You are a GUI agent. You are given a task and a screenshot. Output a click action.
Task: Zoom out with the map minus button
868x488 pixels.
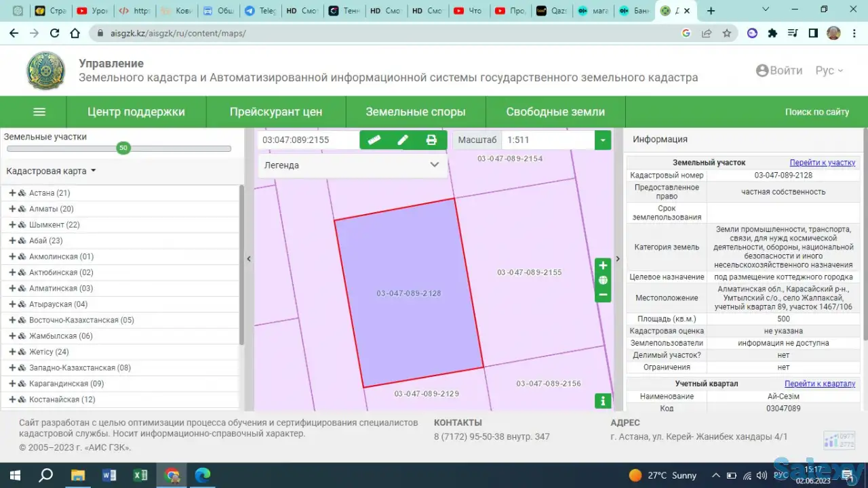[x=603, y=295]
